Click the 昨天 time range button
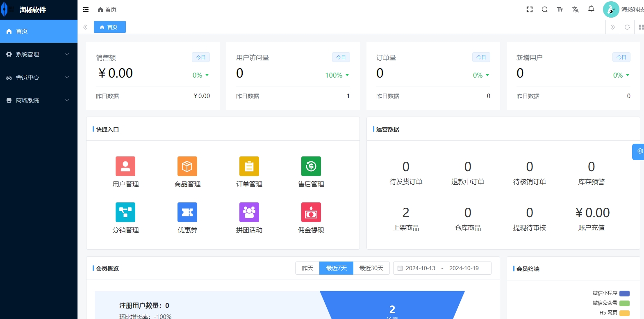 (x=307, y=268)
